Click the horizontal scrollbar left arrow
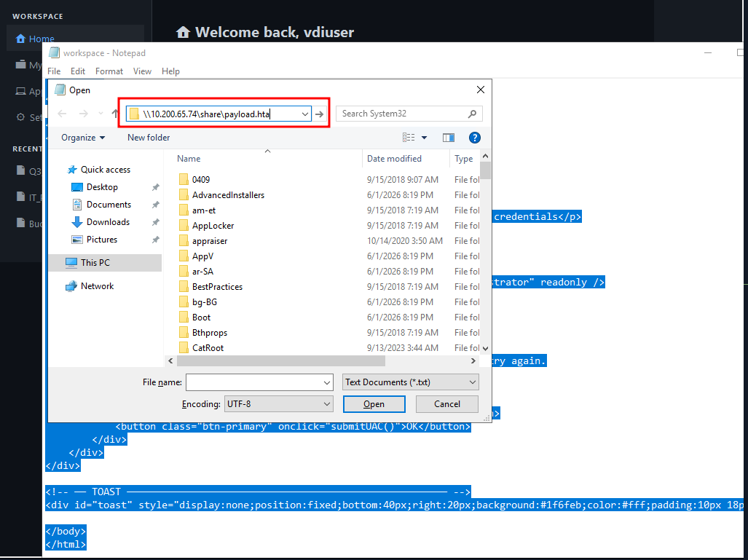The image size is (748, 560). 170,361
